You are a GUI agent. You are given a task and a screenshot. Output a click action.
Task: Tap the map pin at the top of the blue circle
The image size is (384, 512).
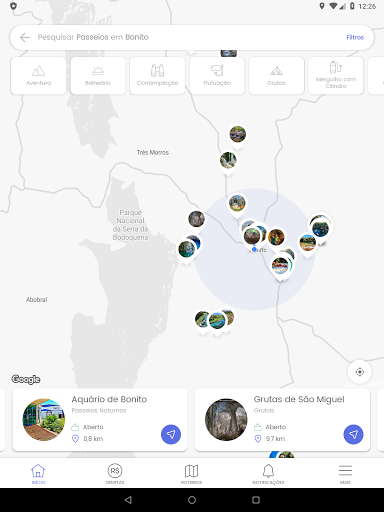(x=237, y=203)
